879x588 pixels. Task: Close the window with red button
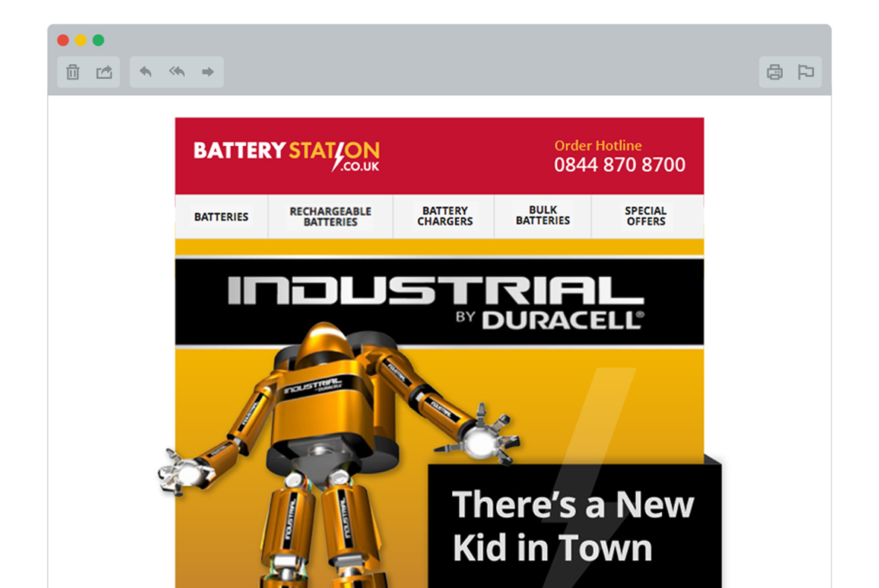(x=63, y=40)
